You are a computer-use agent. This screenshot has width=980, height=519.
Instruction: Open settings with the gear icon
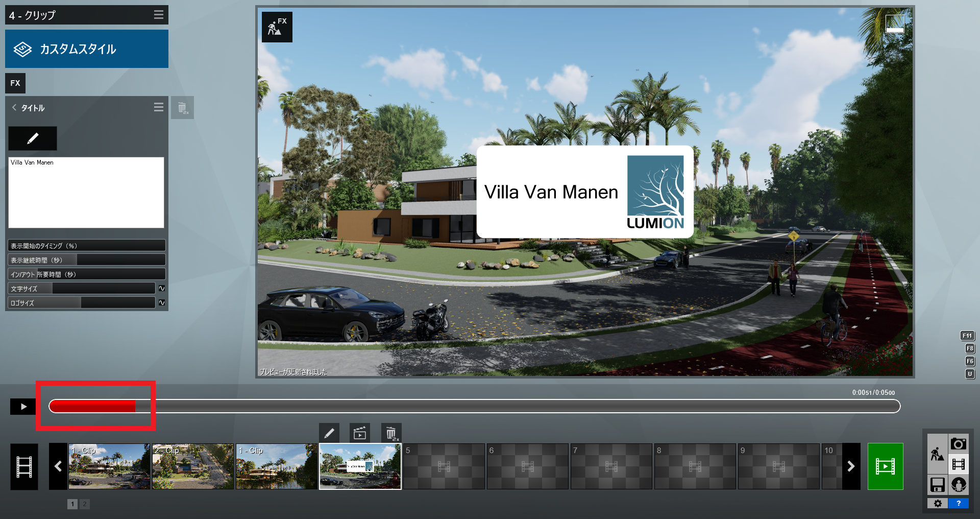click(938, 504)
